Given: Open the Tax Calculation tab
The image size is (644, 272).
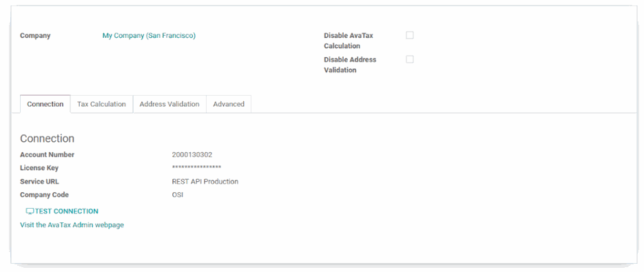Looking at the screenshot, I should click(101, 104).
